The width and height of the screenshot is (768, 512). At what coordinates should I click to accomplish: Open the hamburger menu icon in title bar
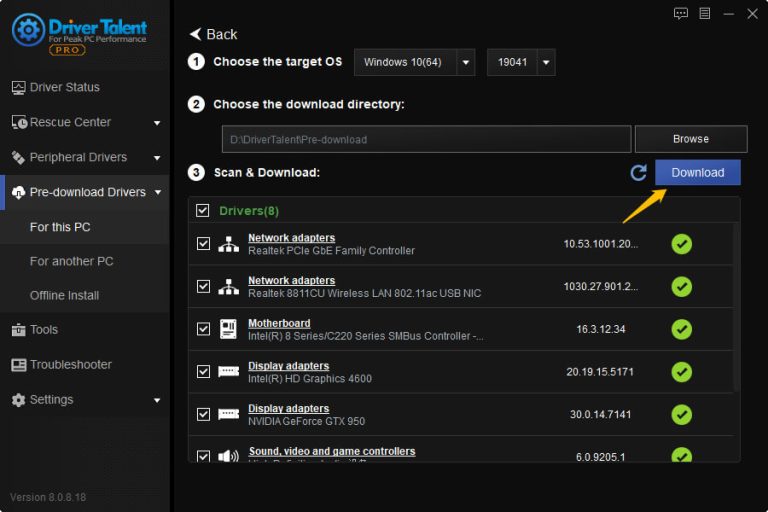(x=705, y=13)
